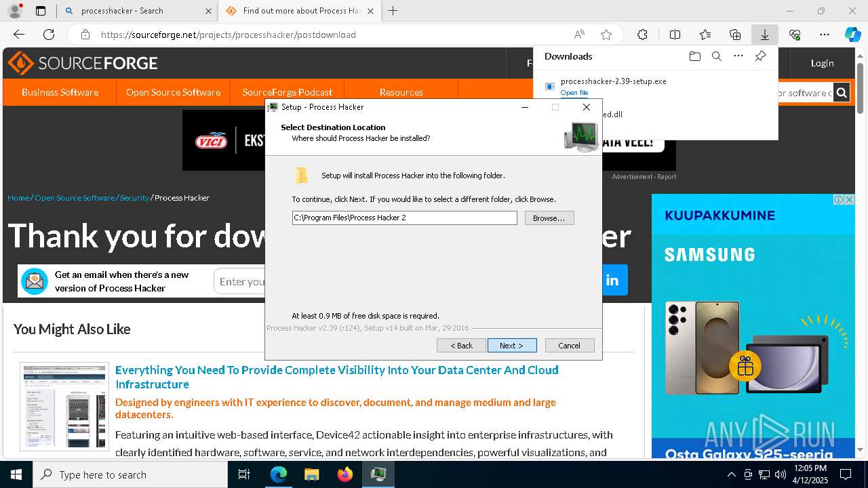Open the Windows Start menu
The image size is (868, 488).
tap(16, 474)
